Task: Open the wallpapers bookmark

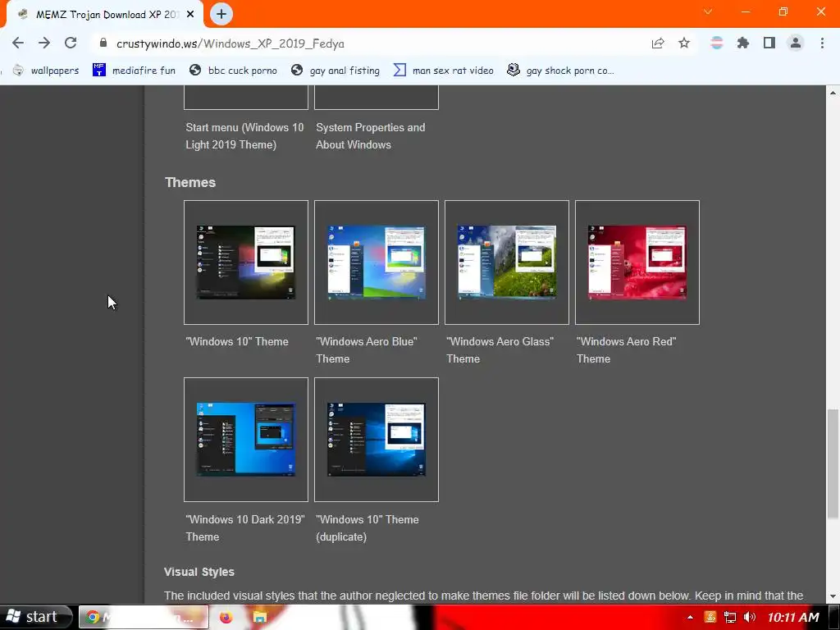Action: [x=46, y=71]
